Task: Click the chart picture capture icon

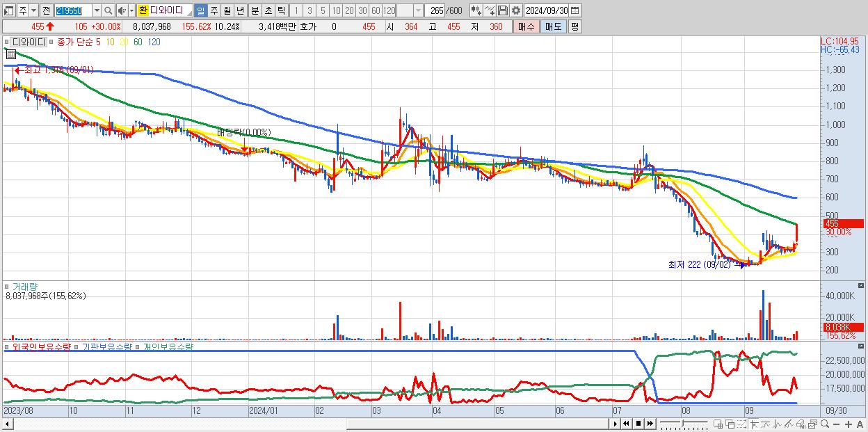Action: [812, 424]
